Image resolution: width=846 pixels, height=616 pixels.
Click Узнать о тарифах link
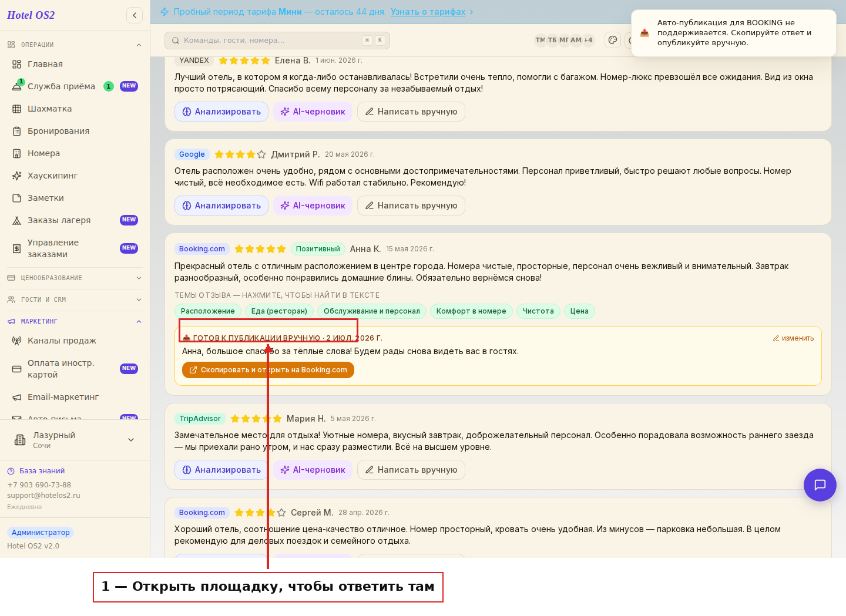tap(428, 12)
